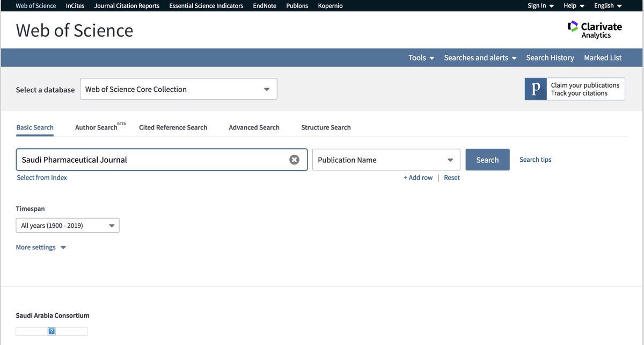The height and width of the screenshot is (345, 644).
Task: Click Web of Science in the top bar
Action: click(x=36, y=6)
